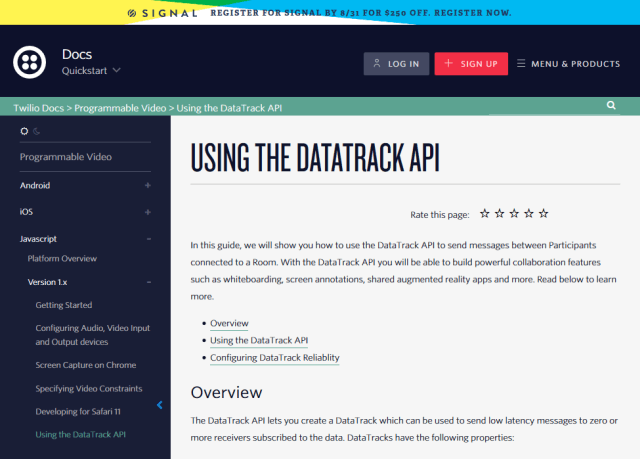Select Android in sidebar
This screenshot has height=459, width=640.
(x=35, y=186)
